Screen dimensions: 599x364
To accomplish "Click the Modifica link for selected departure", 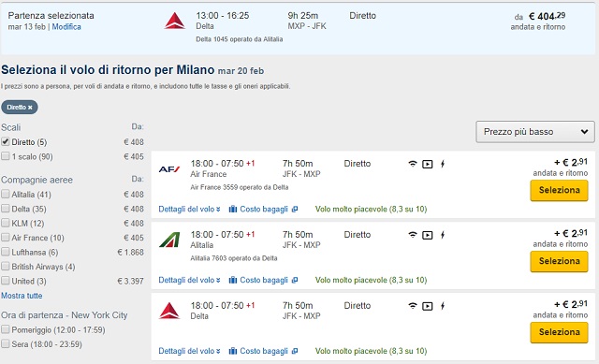I will 66,27.
